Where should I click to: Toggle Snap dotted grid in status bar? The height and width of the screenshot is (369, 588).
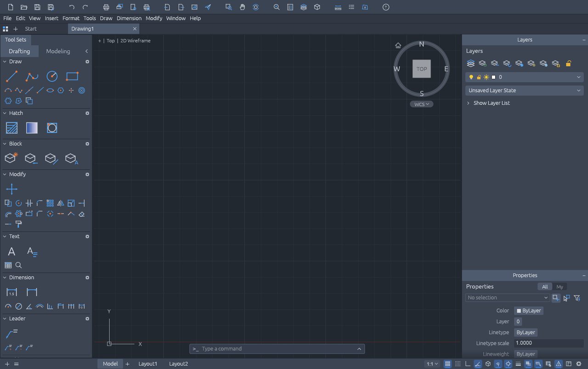tap(458, 364)
